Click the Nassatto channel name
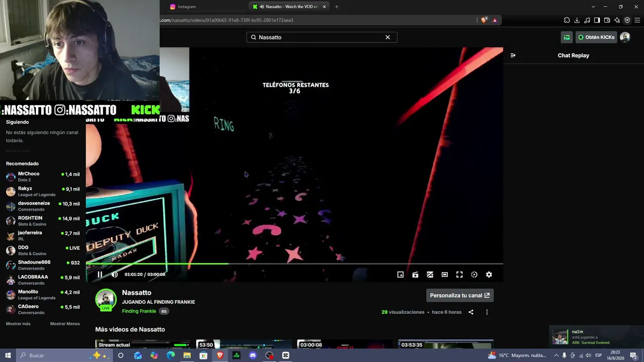Image resolution: width=644 pixels, height=362 pixels. tap(136, 293)
